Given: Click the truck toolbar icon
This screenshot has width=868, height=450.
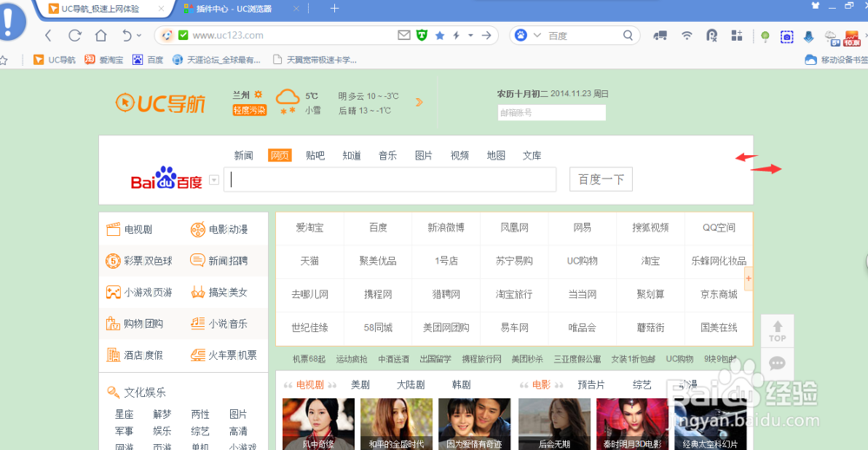Looking at the screenshot, I should [x=660, y=36].
